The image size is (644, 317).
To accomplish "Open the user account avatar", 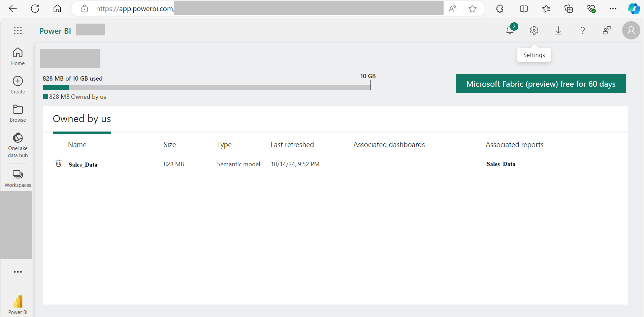I will (x=631, y=30).
